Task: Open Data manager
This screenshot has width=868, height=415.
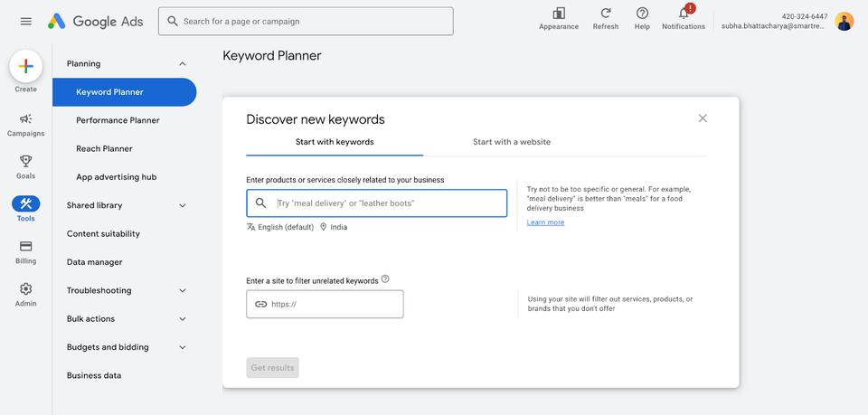Action: pos(95,262)
